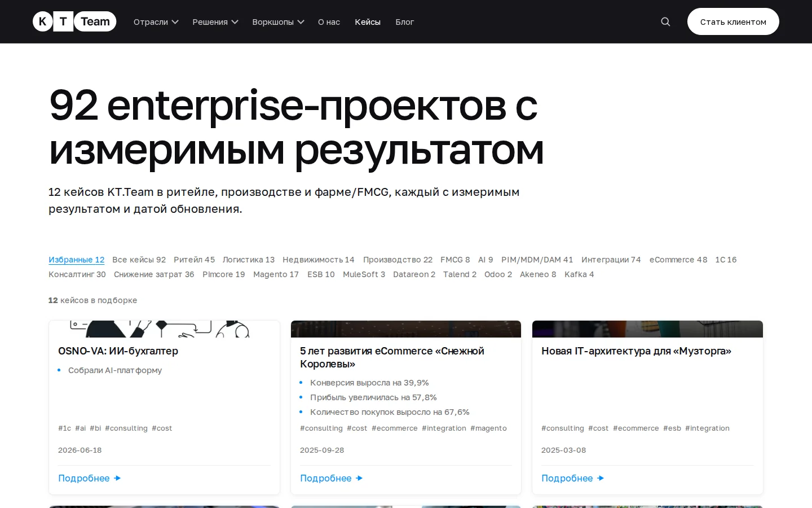Filter cases by AI 9
The image size is (812, 508).
pos(486,260)
